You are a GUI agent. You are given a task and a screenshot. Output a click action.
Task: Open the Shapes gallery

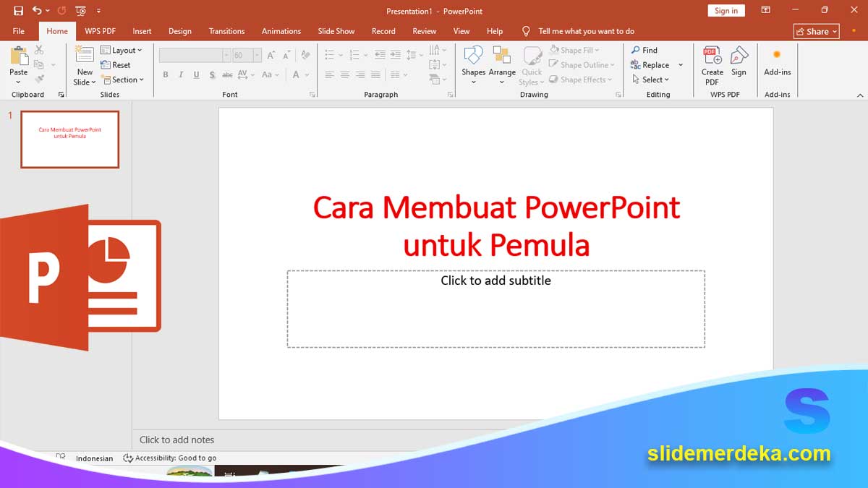(x=474, y=65)
